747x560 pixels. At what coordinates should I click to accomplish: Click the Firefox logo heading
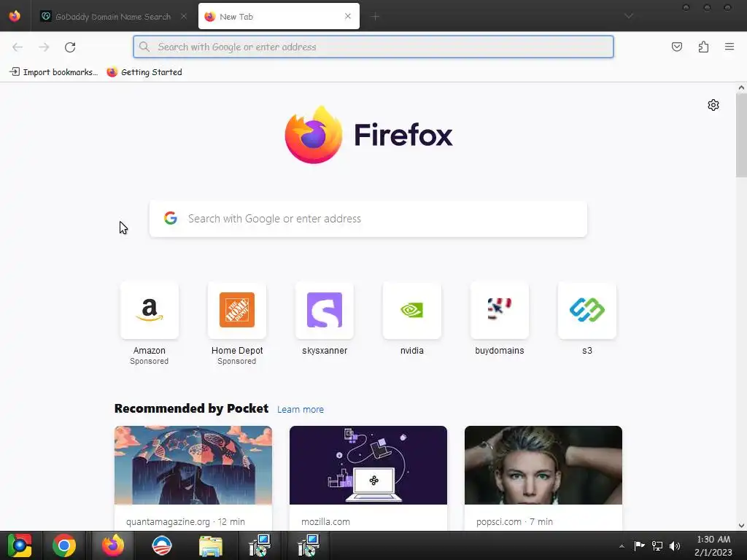pyautogui.click(x=368, y=135)
